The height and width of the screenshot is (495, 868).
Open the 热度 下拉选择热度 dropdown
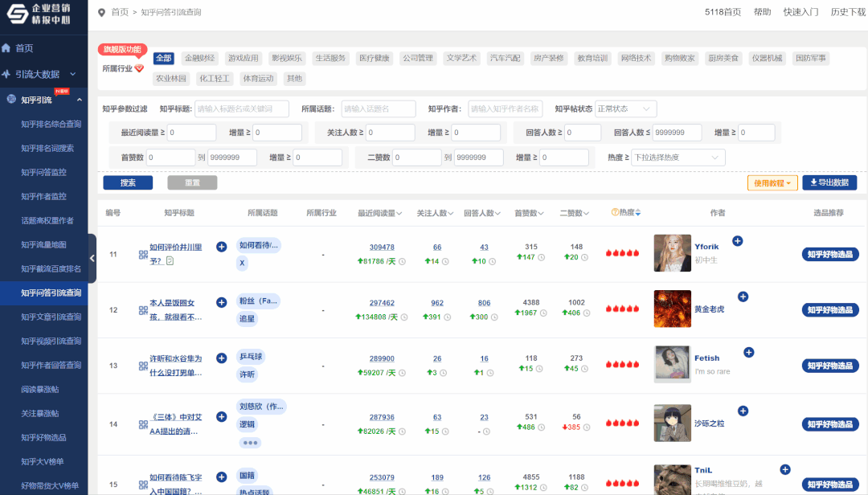pos(678,157)
